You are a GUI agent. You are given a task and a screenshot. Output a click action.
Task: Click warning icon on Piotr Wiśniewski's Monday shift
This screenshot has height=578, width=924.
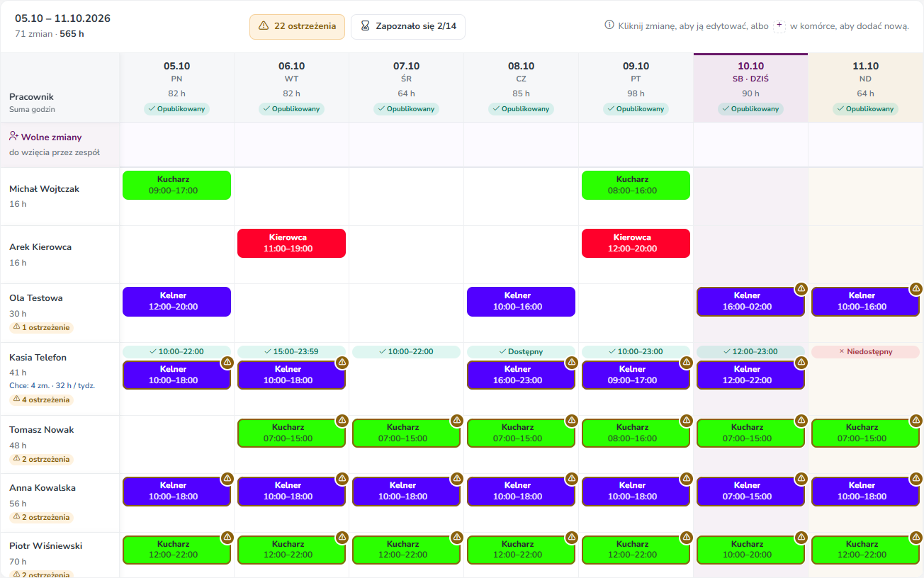tap(227, 537)
